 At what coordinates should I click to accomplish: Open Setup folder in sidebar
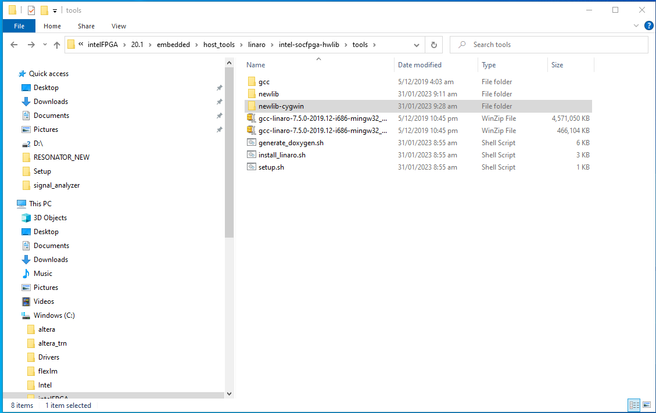coord(42,171)
